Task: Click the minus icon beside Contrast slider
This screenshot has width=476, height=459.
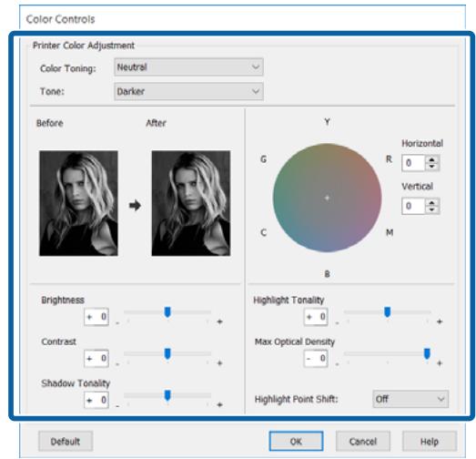Action: coord(117,363)
